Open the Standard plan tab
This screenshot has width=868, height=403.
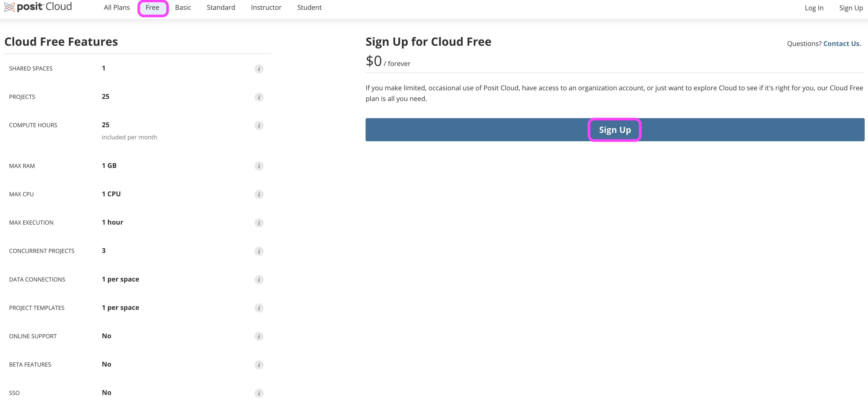tap(221, 7)
